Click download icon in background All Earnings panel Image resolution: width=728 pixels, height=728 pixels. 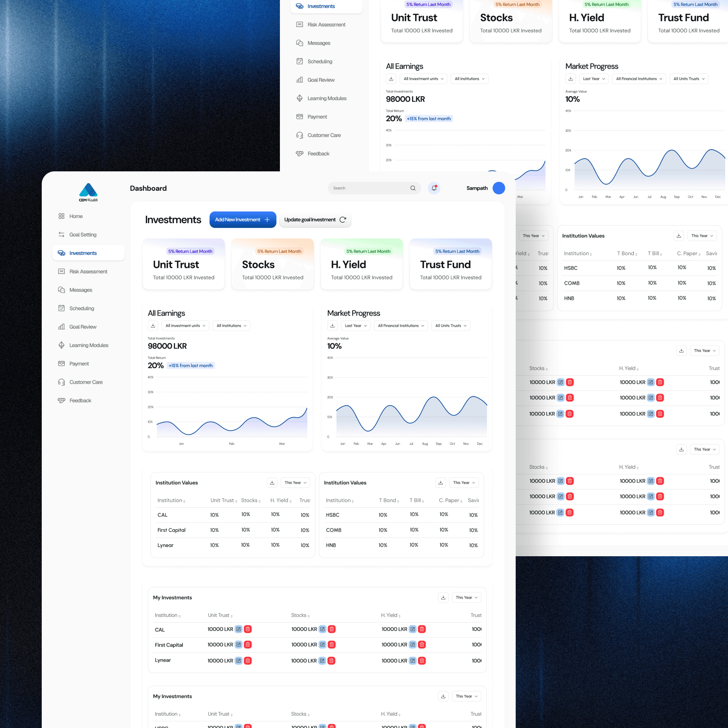click(391, 79)
